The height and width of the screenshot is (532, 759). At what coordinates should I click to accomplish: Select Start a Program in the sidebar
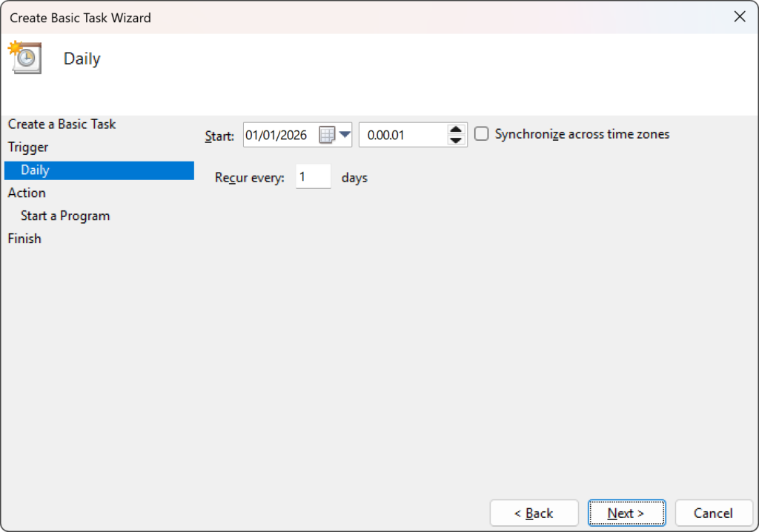point(66,216)
